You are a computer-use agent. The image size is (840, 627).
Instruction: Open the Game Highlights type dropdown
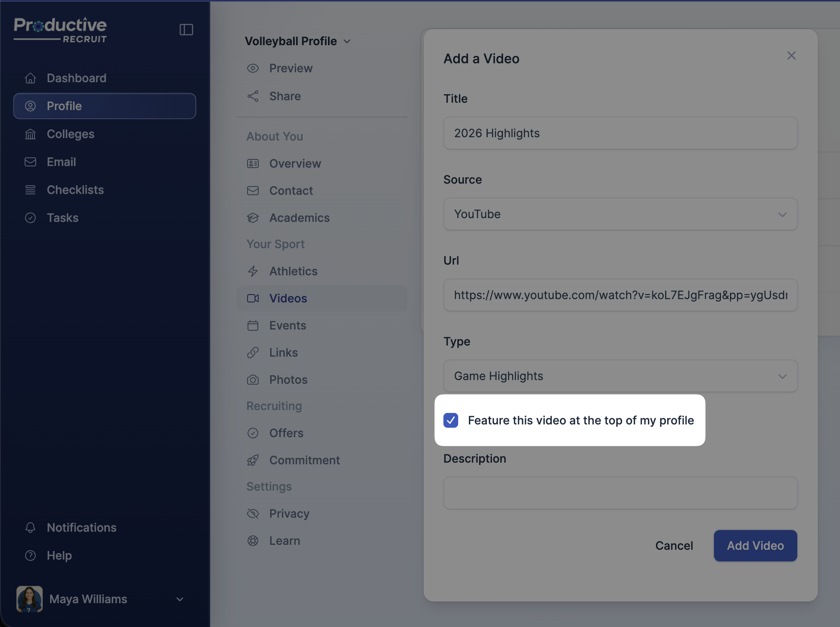pos(620,376)
